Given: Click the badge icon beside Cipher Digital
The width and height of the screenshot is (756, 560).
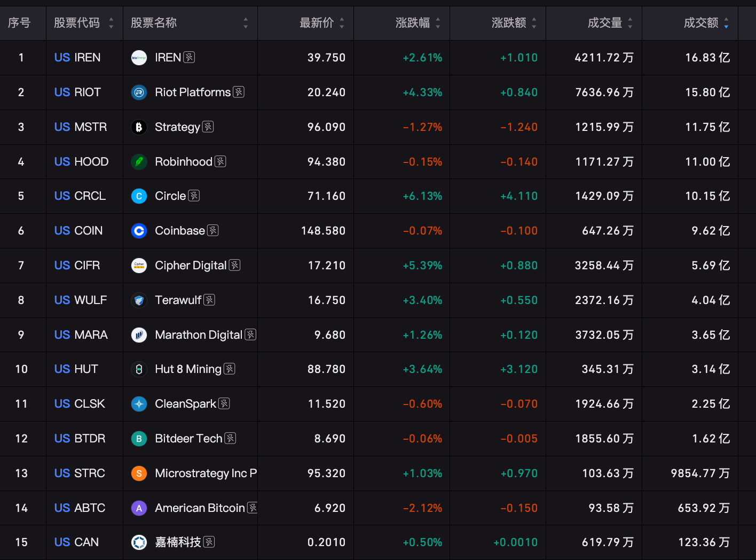Looking at the screenshot, I should pos(234,265).
